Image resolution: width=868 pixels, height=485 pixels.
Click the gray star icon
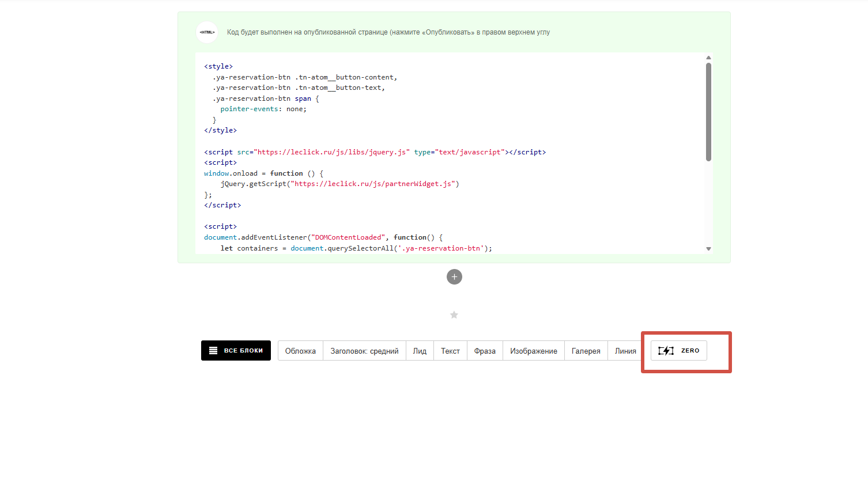click(x=454, y=315)
